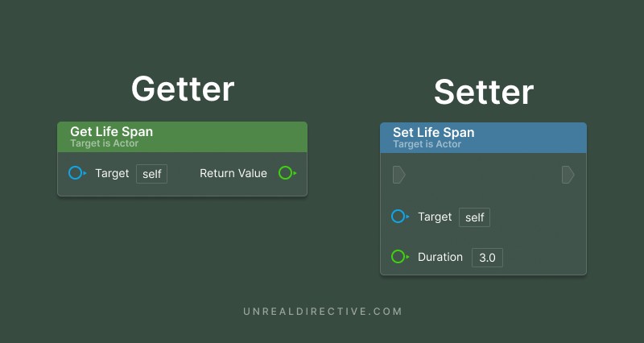The image size is (644, 343).
Task: Click "Target is Actor" subtitle under Get Life Span
Action: coord(105,143)
